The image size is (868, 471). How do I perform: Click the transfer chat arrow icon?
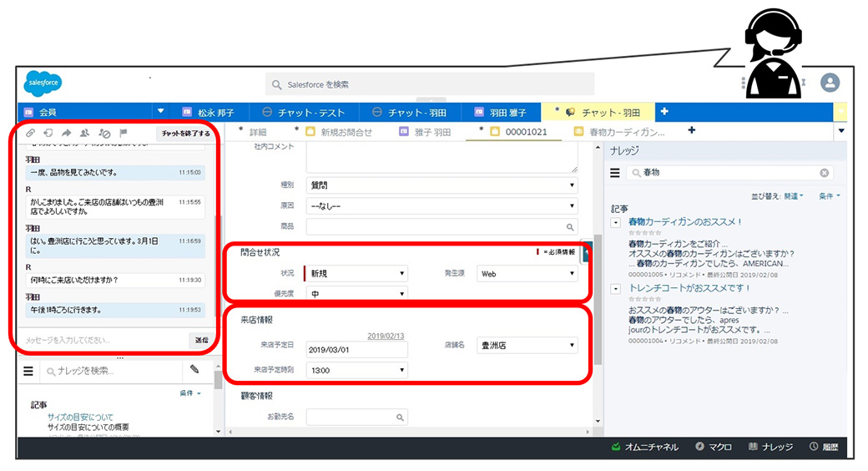pos(67,133)
